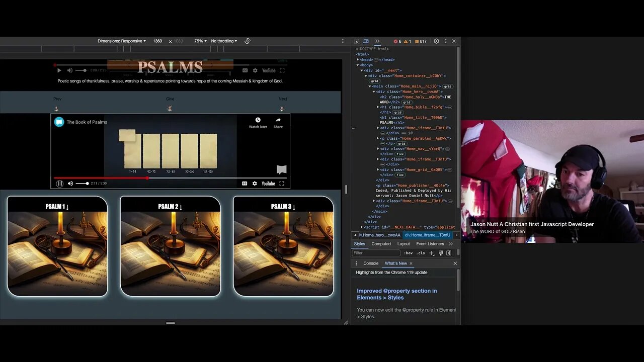Open the PSALM 2 card
The width and height of the screenshot is (644, 362).
170,246
